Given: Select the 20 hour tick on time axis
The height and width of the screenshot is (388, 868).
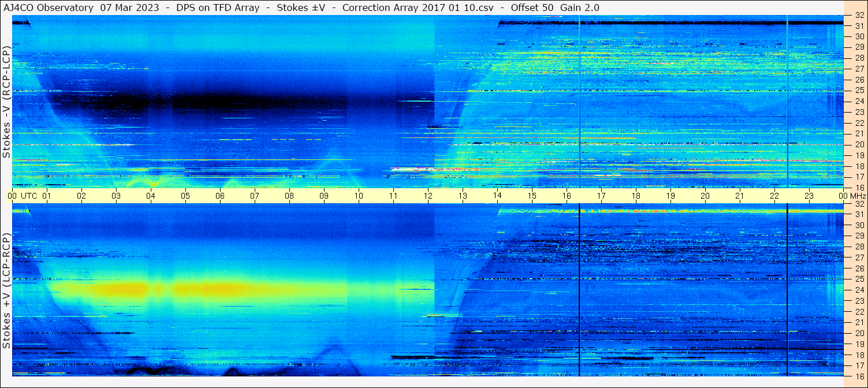Looking at the screenshot, I should pyautogui.click(x=705, y=196).
